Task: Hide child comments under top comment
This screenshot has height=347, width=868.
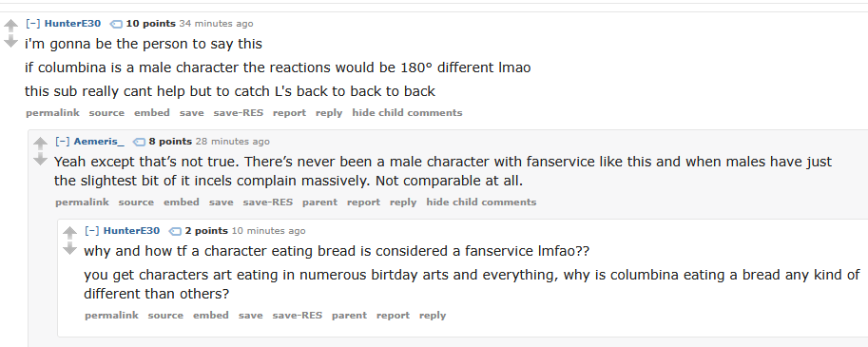Action: [407, 113]
